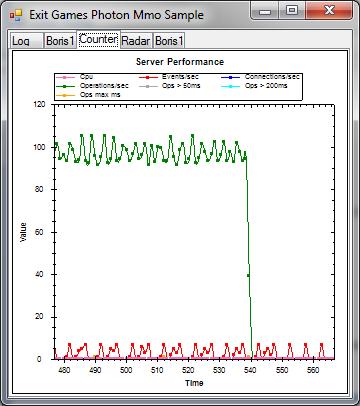
Task: Click the 60 y-axis tick label
Action: pos(40,232)
